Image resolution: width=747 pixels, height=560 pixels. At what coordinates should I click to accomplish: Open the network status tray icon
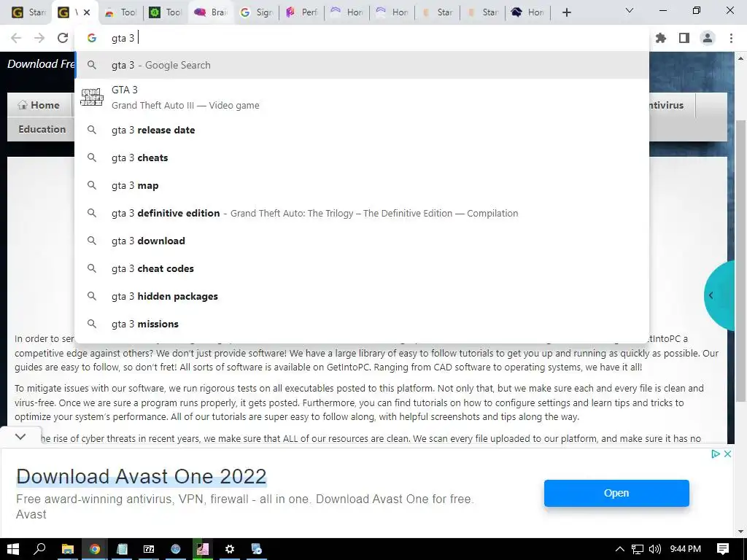point(637,549)
